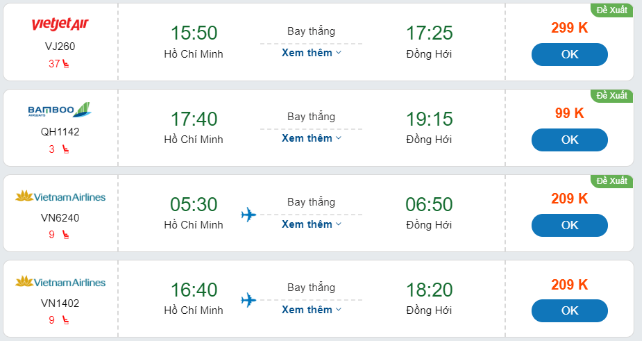Click the airplane icon on 16:40 flight
The height and width of the screenshot is (341, 644).
tap(248, 300)
